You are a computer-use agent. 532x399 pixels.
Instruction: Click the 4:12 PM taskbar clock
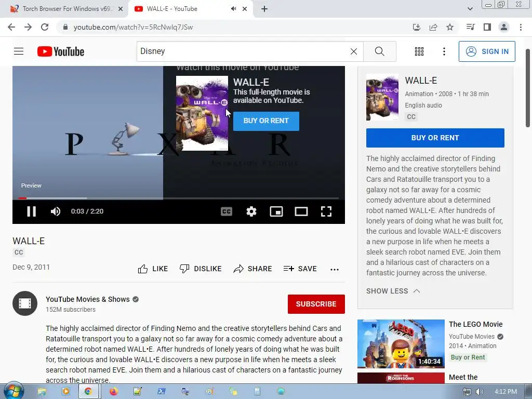click(x=506, y=392)
